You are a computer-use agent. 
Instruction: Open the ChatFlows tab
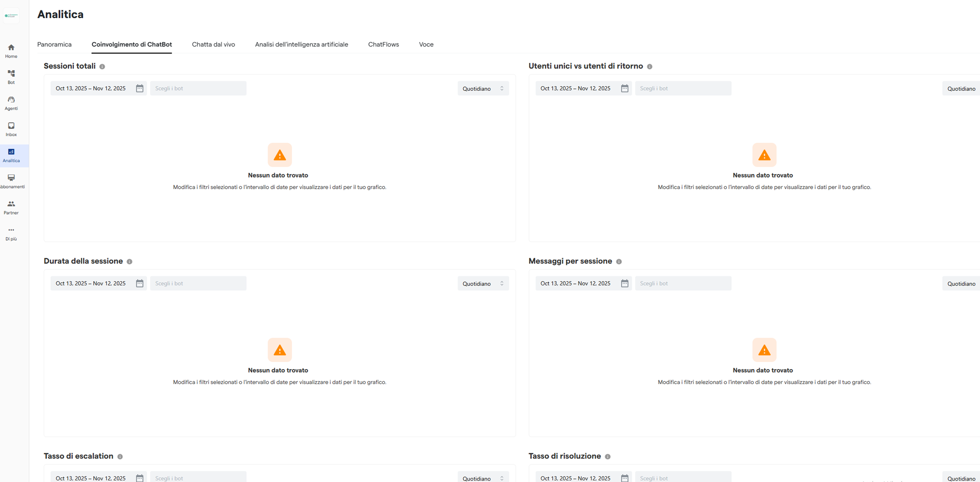pos(383,44)
